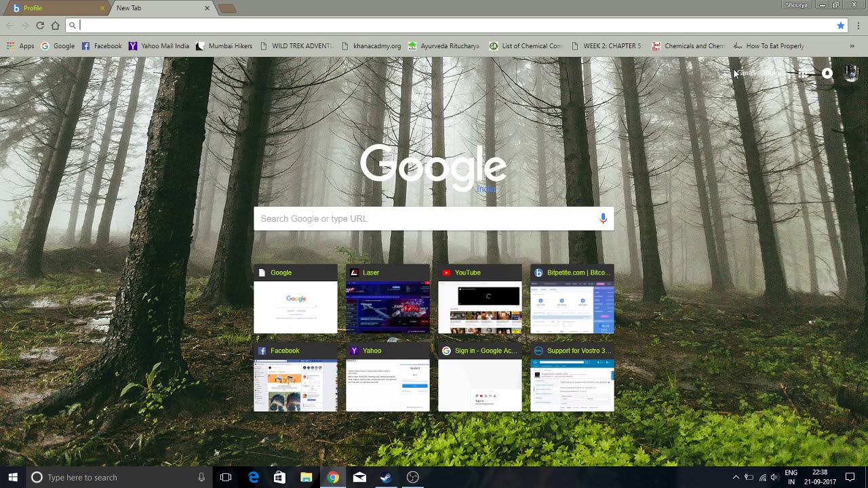Open the Google most-visited thumbnail
The width and height of the screenshot is (868, 488).
pyautogui.click(x=296, y=299)
